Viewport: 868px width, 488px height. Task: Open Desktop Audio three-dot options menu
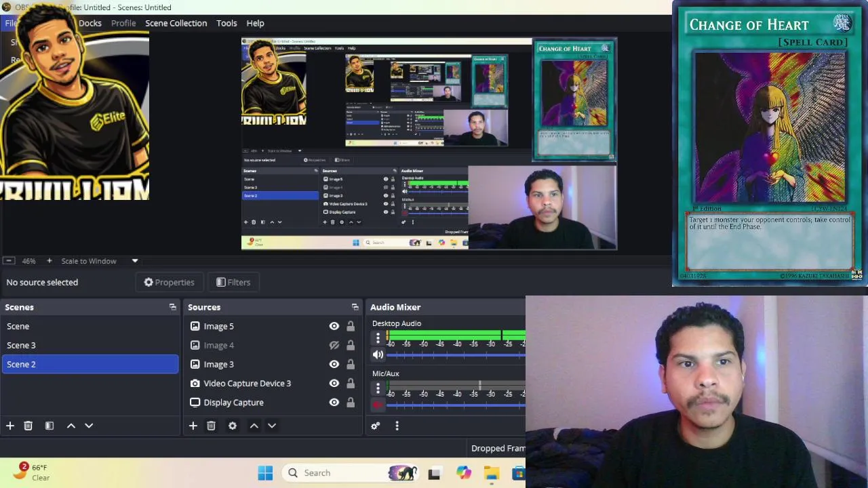pos(378,337)
